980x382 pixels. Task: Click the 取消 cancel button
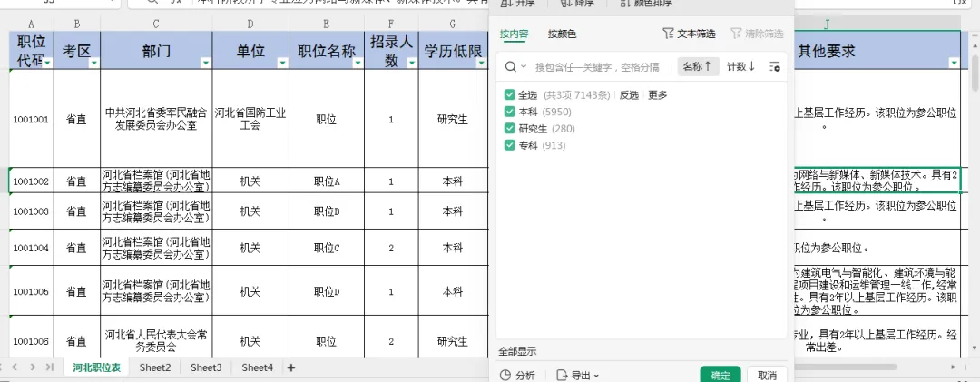tap(767, 375)
